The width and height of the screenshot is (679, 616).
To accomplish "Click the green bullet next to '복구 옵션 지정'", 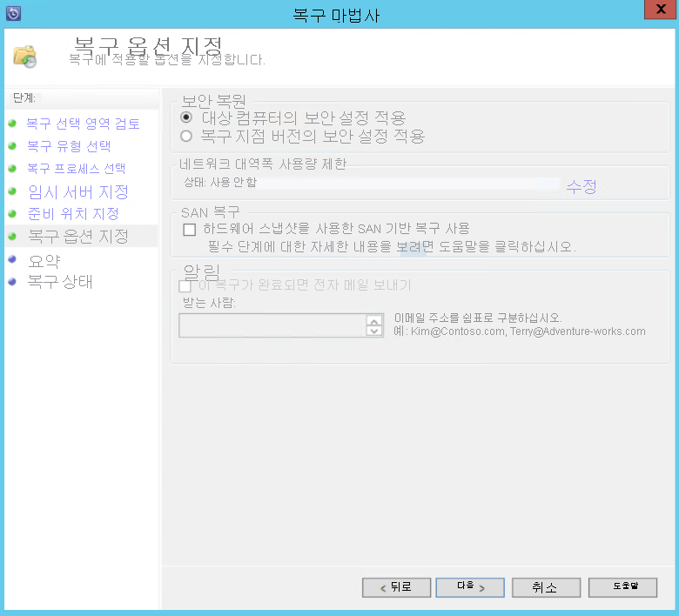I will point(12,237).
